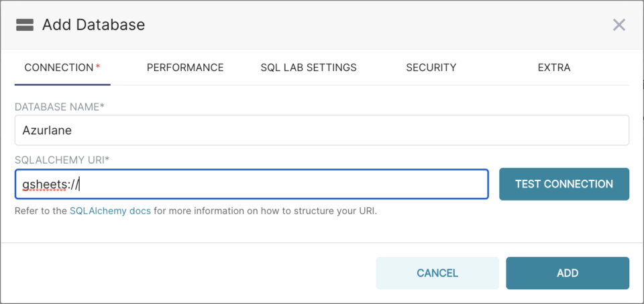Screen dimensions: 644x304
Task: Open the SQLAlchemy docs link
Action: pyautogui.click(x=110, y=211)
